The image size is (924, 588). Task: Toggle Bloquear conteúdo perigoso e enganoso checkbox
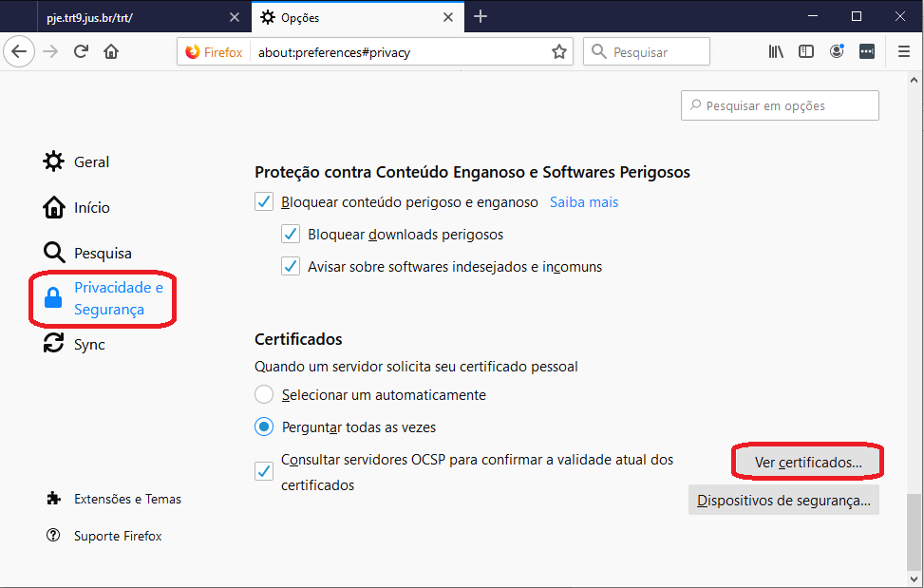pyautogui.click(x=264, y=201)
